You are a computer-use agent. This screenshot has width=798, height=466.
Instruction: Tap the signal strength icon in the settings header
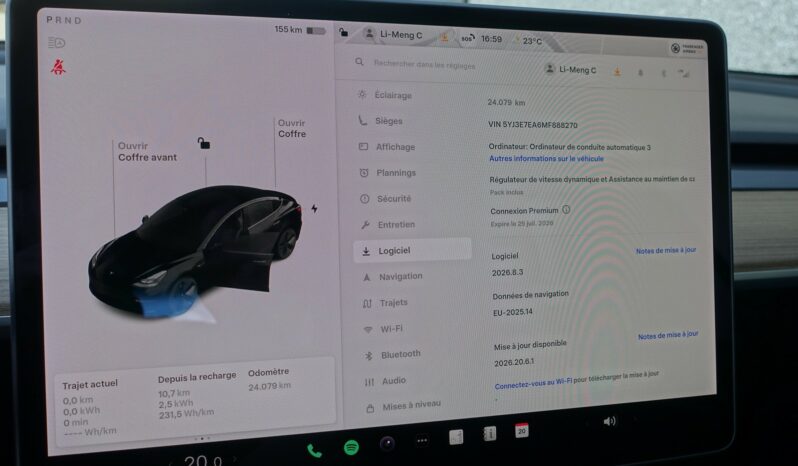(x=683, y=74)
